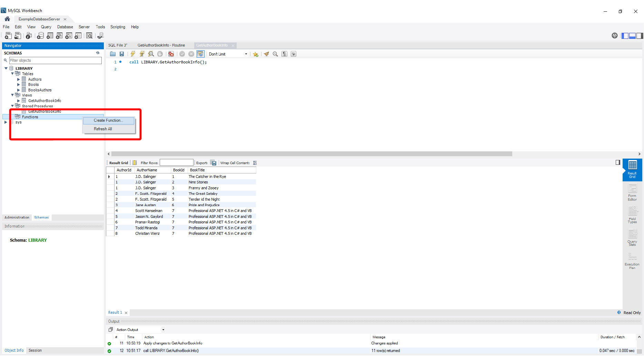
Task: Choose Create Function from context menu
Action: 108,120
